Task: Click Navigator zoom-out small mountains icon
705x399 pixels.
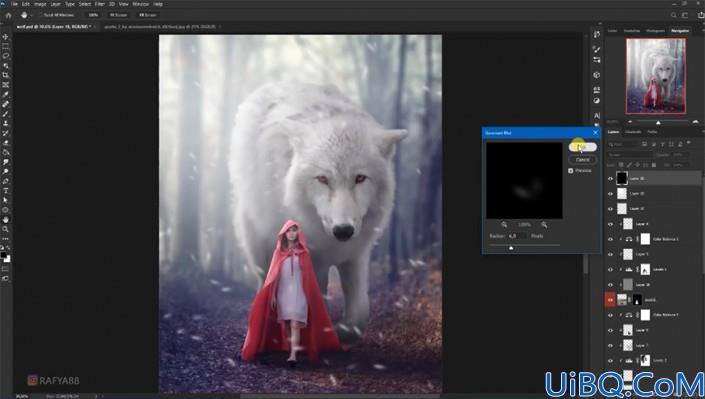Action: click(629, 122)
